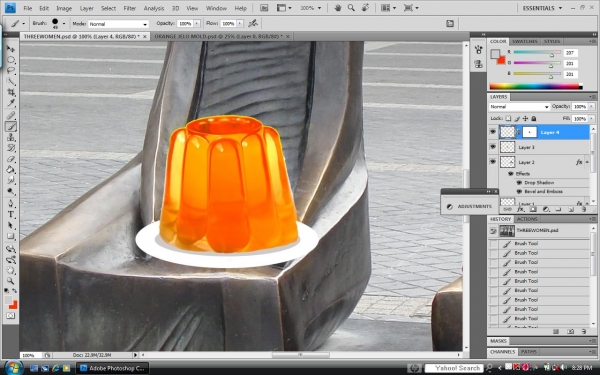Select the Zoom tool in toolbox
600x375 pixels.
[11, 281]
